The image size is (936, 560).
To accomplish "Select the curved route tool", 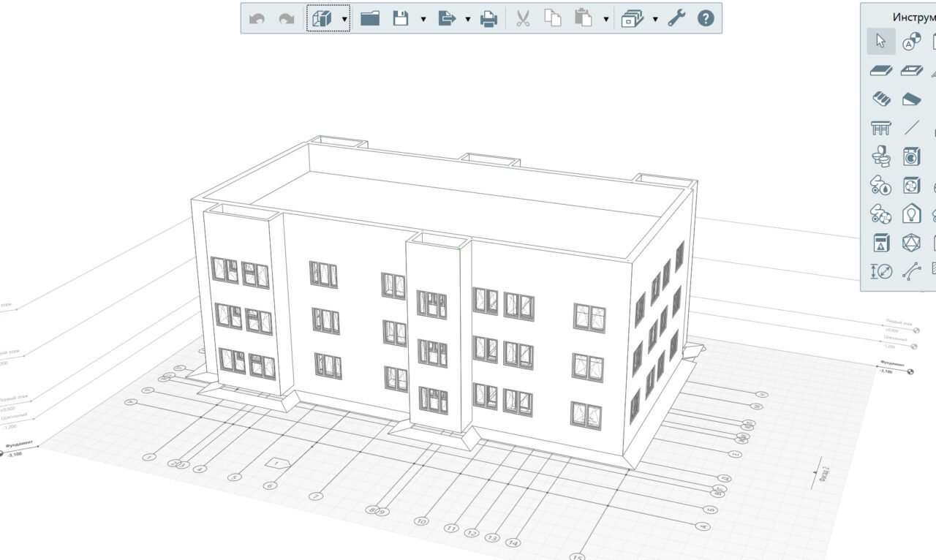I will (x=911, y=271).
